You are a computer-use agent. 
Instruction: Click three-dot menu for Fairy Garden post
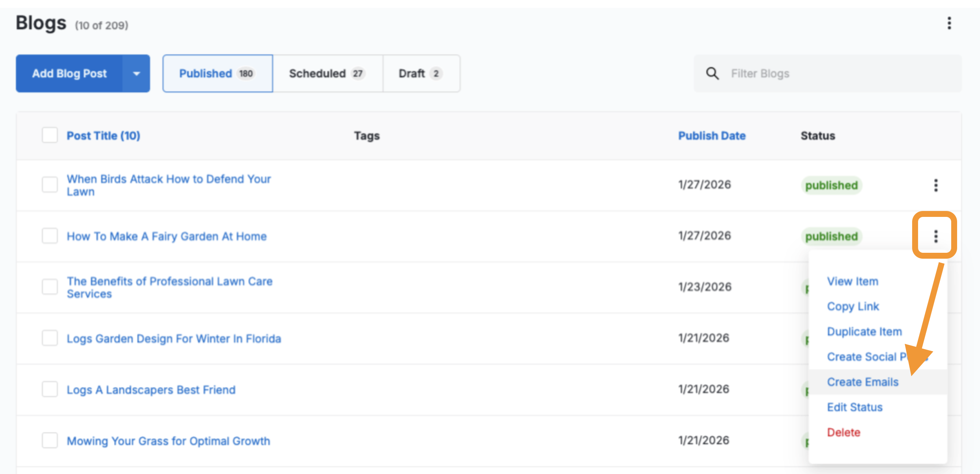click(x=935, y=236)
